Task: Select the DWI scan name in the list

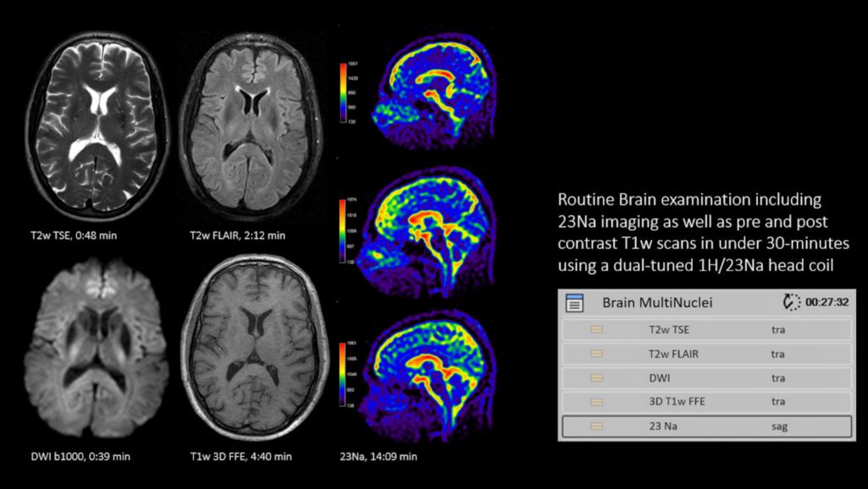Action: pyautogui.click(x=659, y=378)
